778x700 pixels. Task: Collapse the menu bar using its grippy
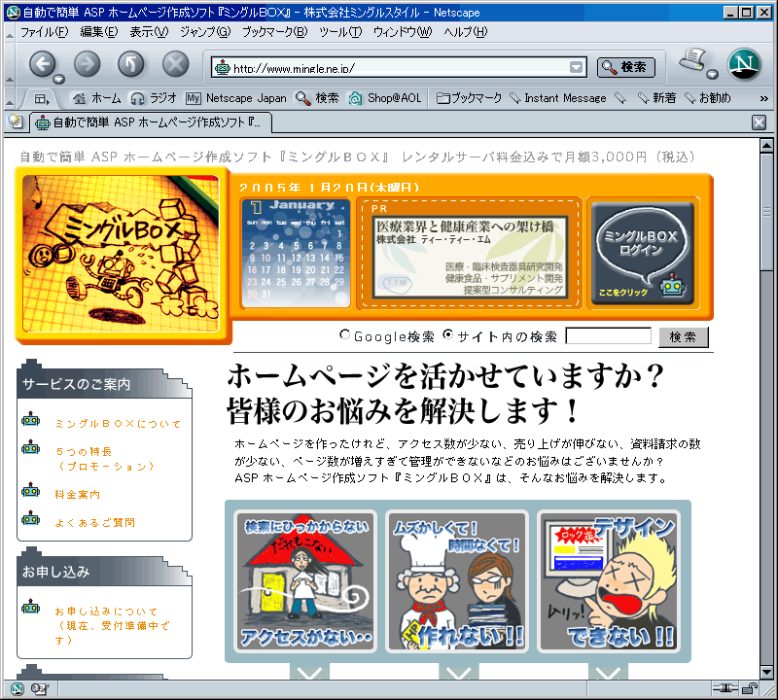click(x=10, y=33)
